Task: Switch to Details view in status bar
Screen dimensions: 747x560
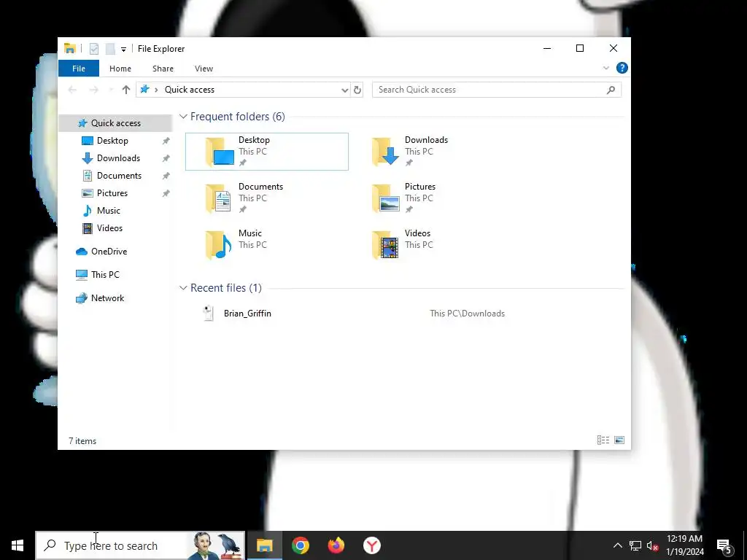Action: click(x=603, y=440)
